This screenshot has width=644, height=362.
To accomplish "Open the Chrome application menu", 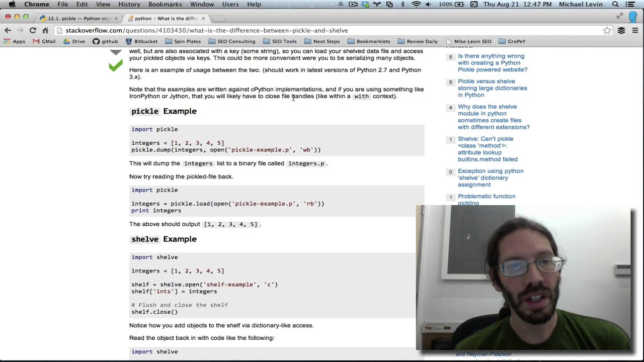I will [37, 4].
